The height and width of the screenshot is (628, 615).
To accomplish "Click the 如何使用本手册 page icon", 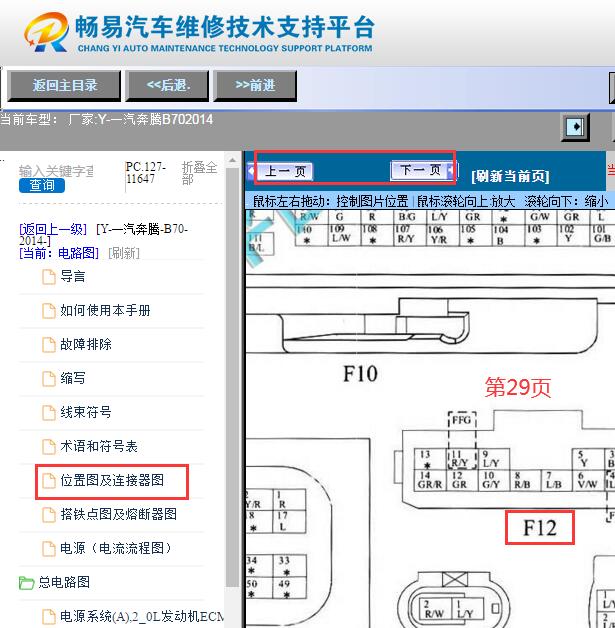I will pos(49,310).
